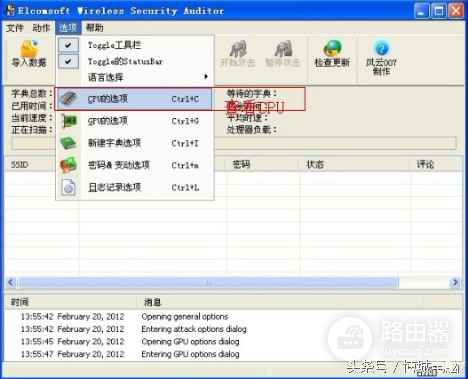This screenshot has height=379, width=468.
Task: Click log entry 'Entering attack options dialog'
Action: pyautogui.click(x=194, y=329)
